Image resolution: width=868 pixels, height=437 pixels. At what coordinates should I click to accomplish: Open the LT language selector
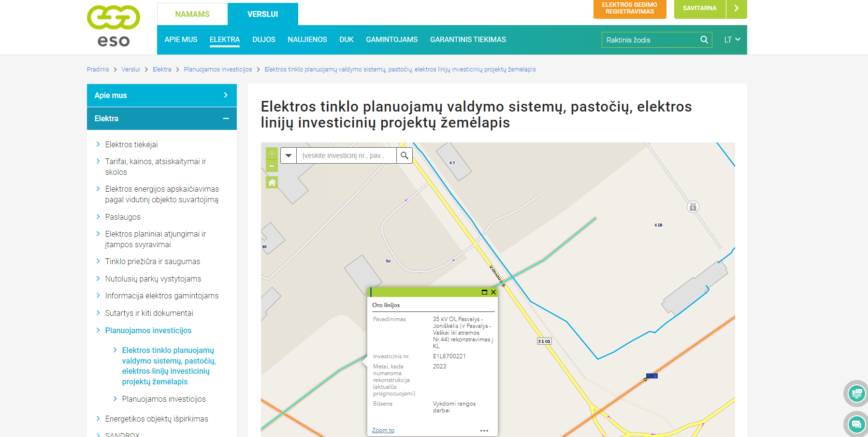coord(732,40)
